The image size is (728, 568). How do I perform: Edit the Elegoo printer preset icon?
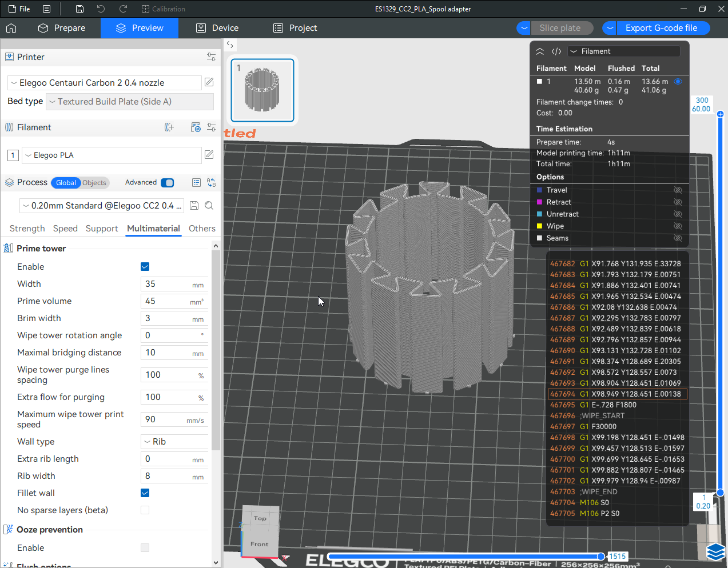coord(209,82)
